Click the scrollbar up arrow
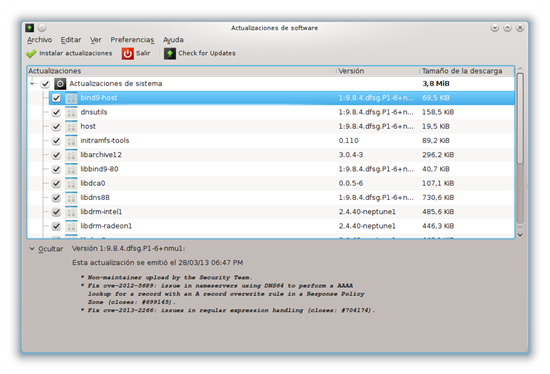The height and width of the screenshot is (374, 550). (520, 69)
